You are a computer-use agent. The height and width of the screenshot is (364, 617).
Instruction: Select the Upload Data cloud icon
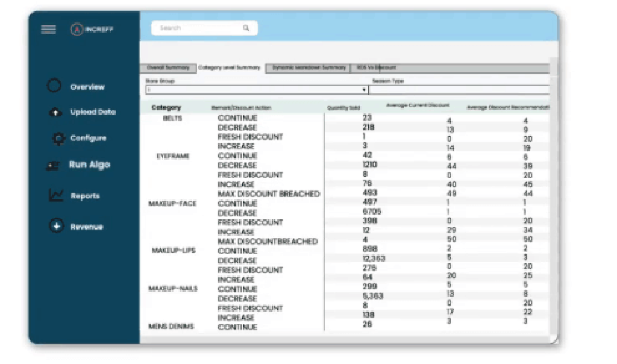tap(55, 112)
